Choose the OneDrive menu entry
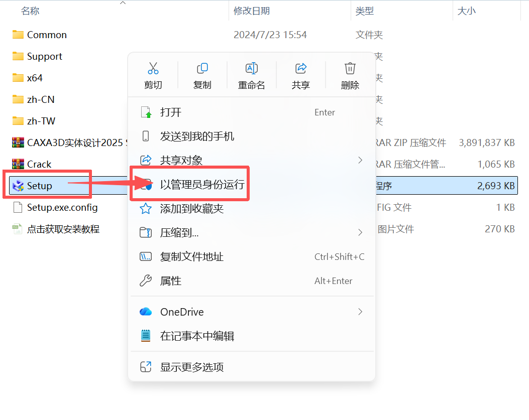This screenshot has height=420, width=529. (x=251, y=312)
